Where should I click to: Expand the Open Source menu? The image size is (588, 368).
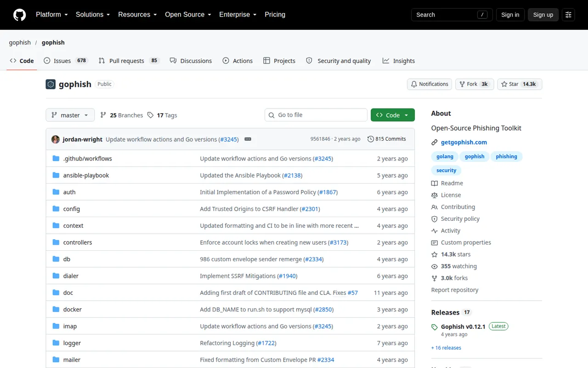click(188, 15)
